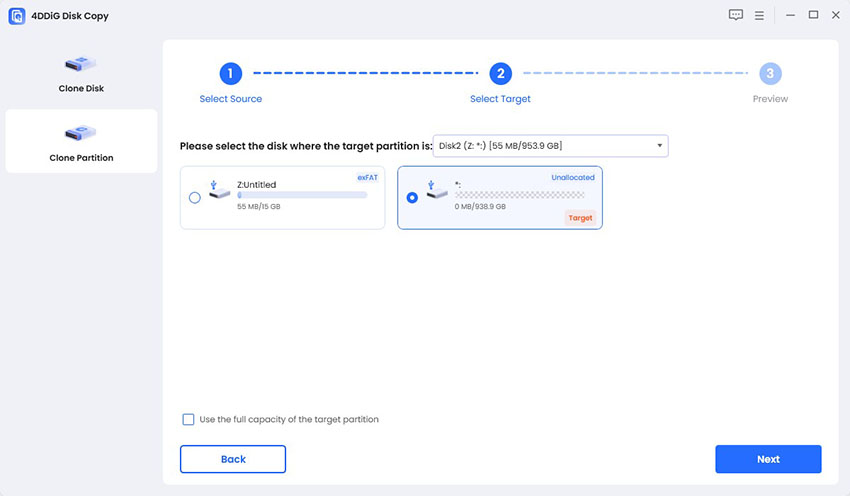Open the hamburger menu icon
Image resolution: width=850 pixels, height=496 pixels.
759,16
